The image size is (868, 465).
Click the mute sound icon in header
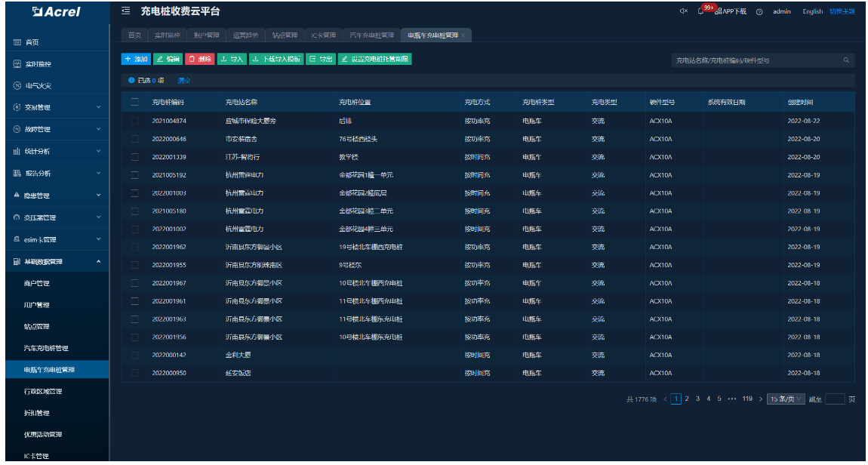click(684, 11)
